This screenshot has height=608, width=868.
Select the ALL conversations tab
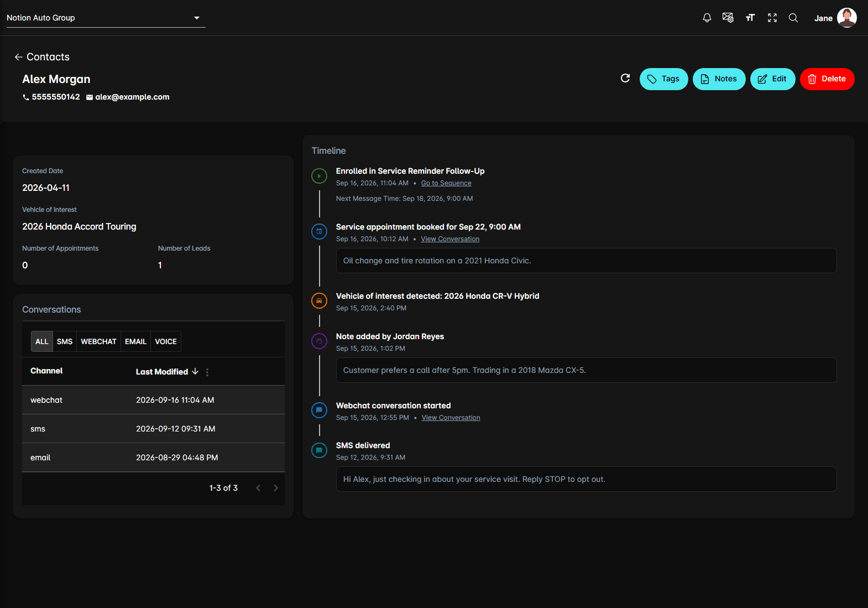point(42,341)
